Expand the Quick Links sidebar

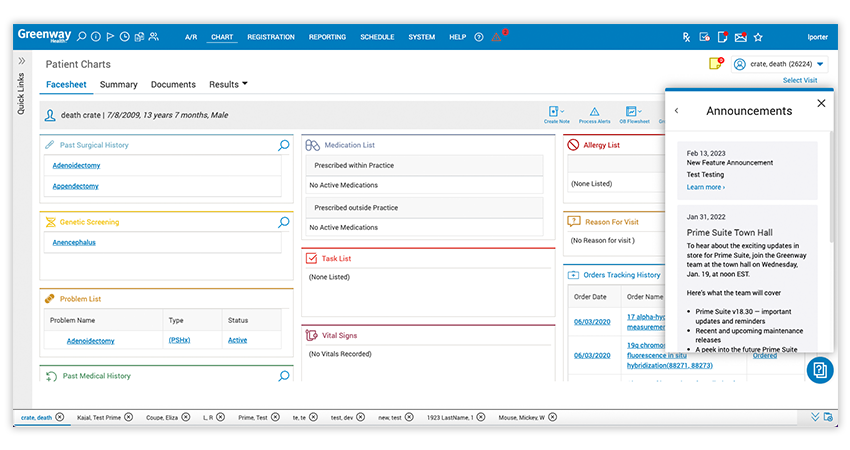point(22,61)
